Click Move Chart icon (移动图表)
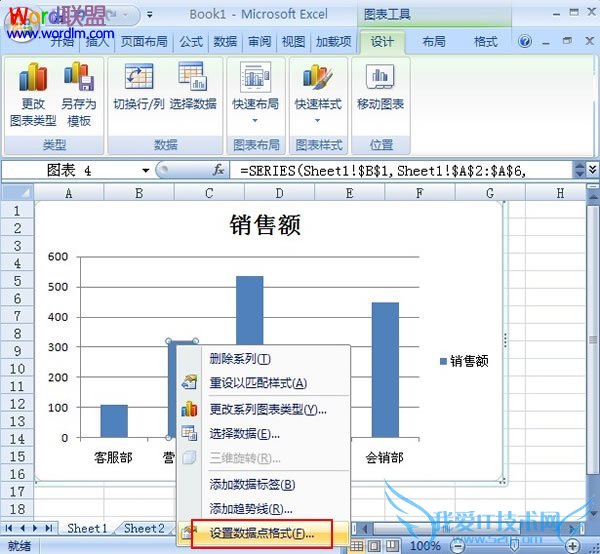Image resolution: width=600 pixels, height=554 pixels. click(x=380, y=87)
